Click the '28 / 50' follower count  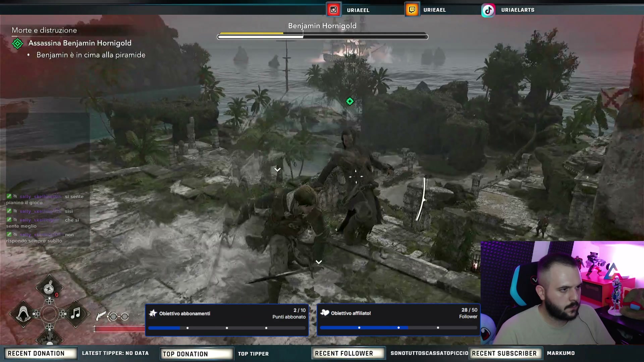469,310
